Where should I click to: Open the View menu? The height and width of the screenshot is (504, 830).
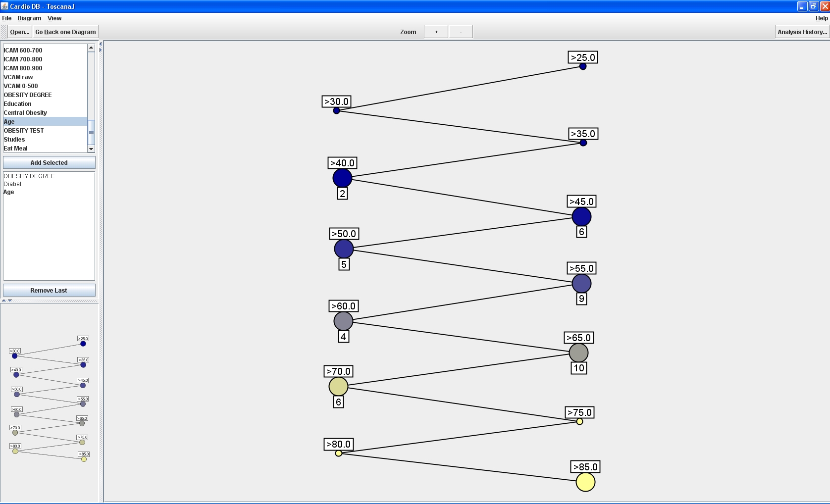[x=54, y=18]
